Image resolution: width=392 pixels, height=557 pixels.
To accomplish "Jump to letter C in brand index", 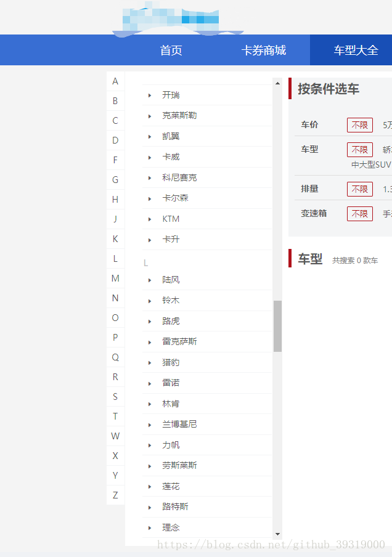I will click(x=115, y=120).
